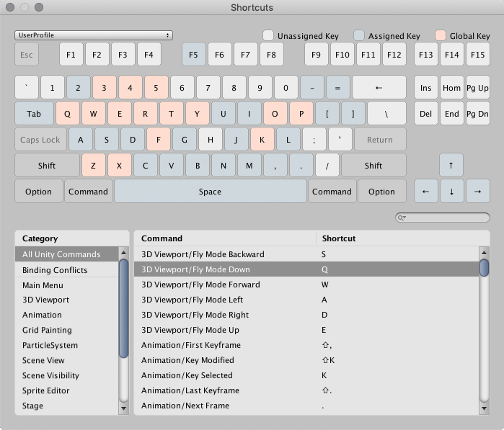Click the shortcut search field
This screenshot has width=504, height=430.
(x=443, y=218)
